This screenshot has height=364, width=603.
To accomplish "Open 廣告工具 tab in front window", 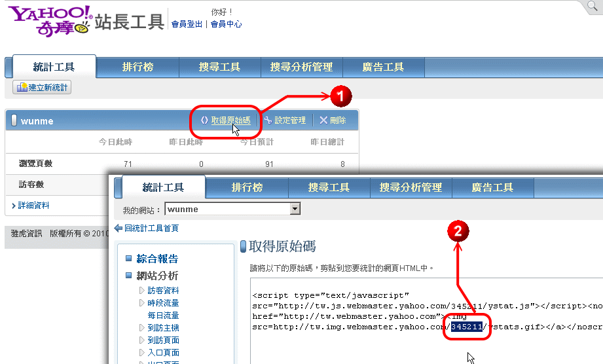I will pos(492,188).
